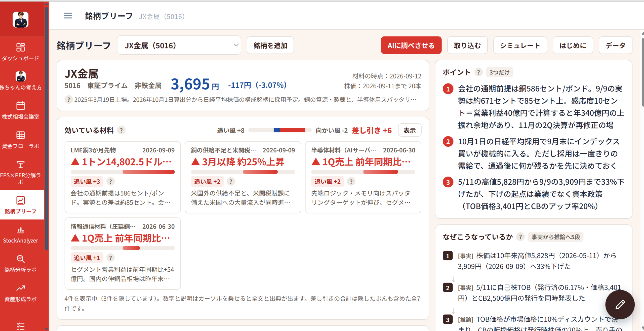Image resolution: width=644 pixels, height=331 pixels.
Task: Click price change -117円 (-3.07%)
Action: point(257,85)
